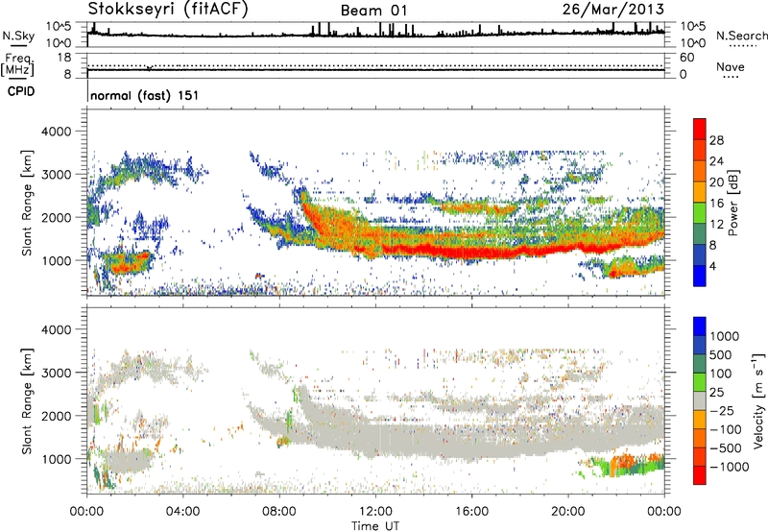Click the 12:00 time axis tick label
This screenshot has width=768, height=532.
point(375,512)
